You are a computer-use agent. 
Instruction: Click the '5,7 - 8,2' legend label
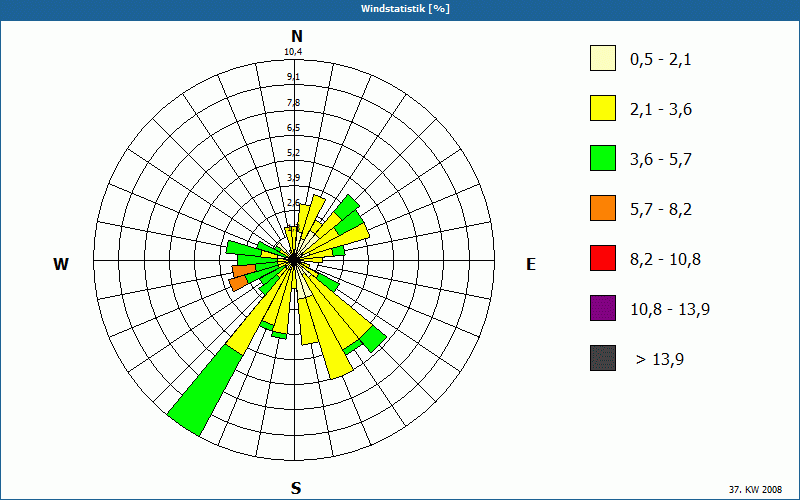tap(661, 210)
